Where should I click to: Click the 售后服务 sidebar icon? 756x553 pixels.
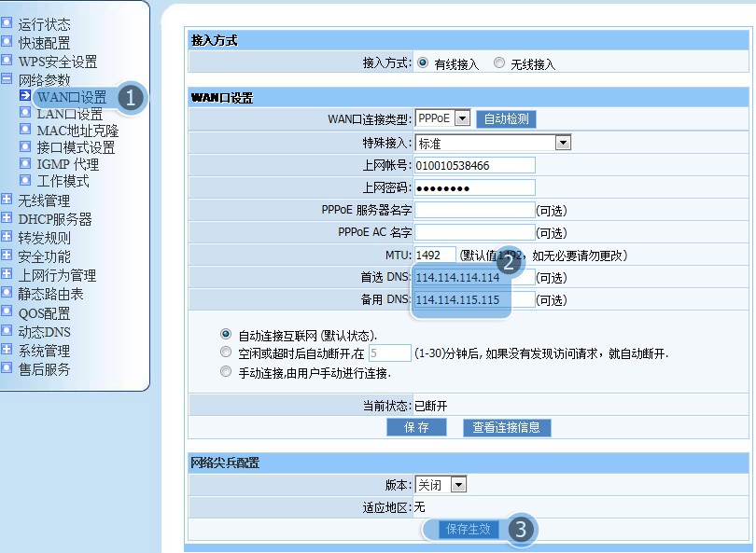pos(7,369)
